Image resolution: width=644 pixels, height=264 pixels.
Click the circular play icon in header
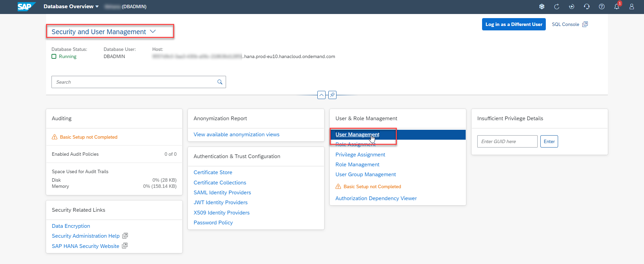(x=572, y=6)
